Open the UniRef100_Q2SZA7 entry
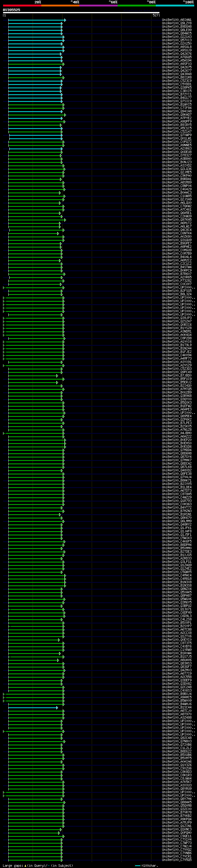Screen dimensions: 197x868 (x=176, y=321)
